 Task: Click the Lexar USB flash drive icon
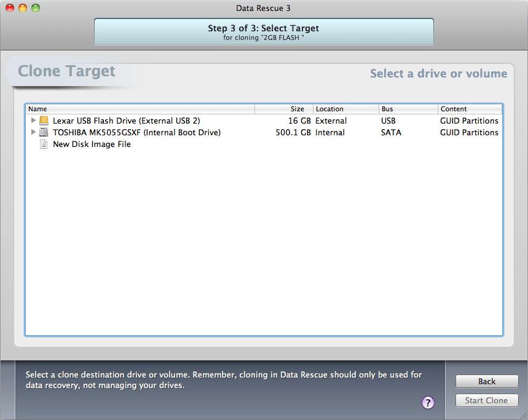click(44, 121)
